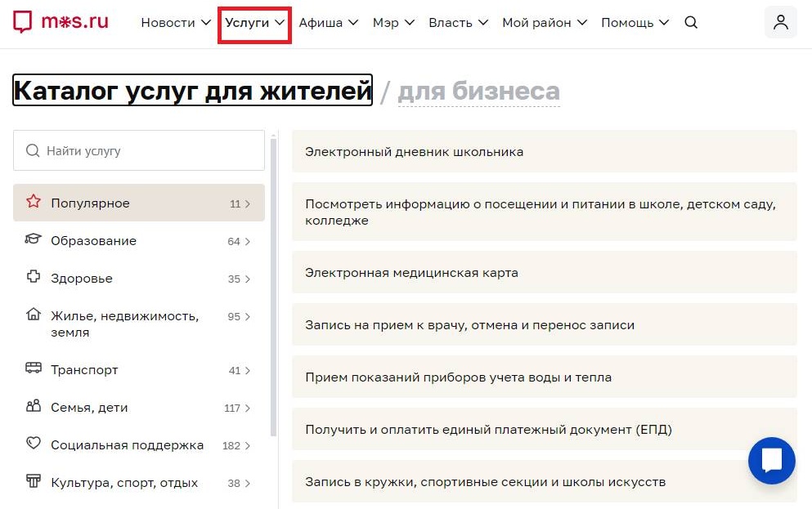Open the Мой район dropdown
The width and height of the screenshot is (812, 509).
pyautogui.click(x=537, y=23)
